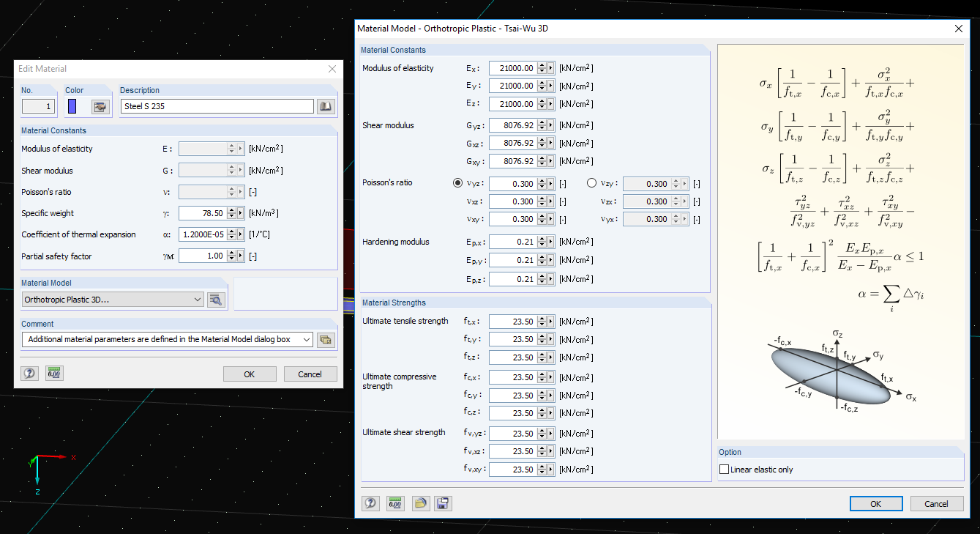Viewport: 980px width, 534px height.
Task: Select the vzy Poisson's ratio radio button
Action: [591, 183]
